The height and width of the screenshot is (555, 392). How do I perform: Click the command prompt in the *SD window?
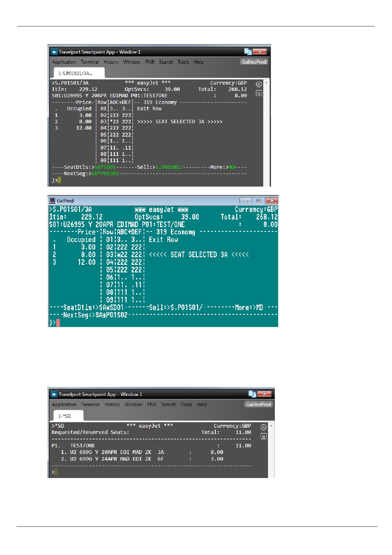56,472
